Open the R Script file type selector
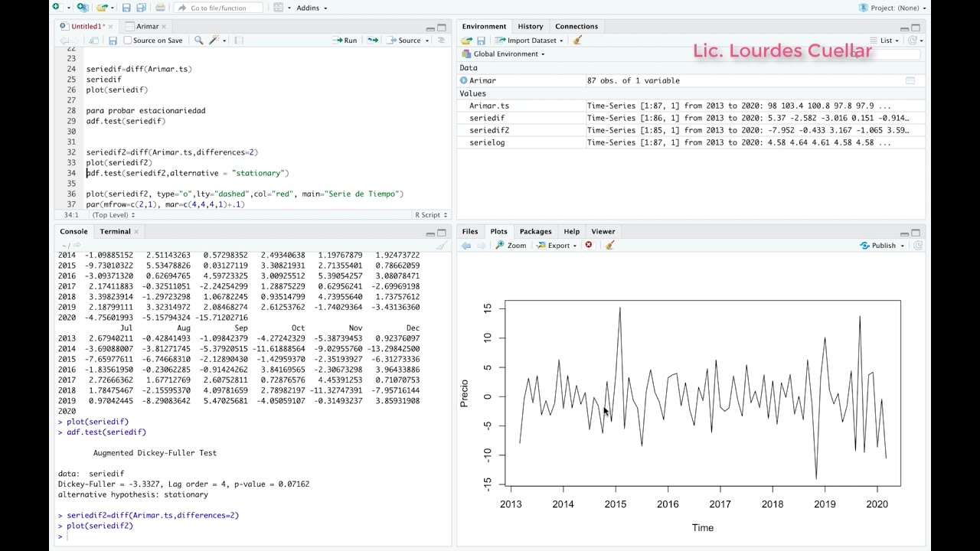The image size is (980, 551). [x=431, y=215]
